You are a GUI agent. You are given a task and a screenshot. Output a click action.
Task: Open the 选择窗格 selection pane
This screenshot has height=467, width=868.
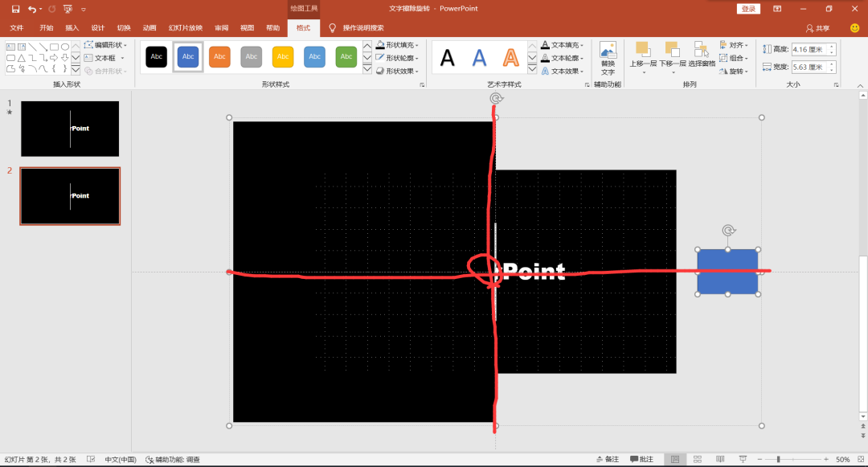click(x=702, y=54)
